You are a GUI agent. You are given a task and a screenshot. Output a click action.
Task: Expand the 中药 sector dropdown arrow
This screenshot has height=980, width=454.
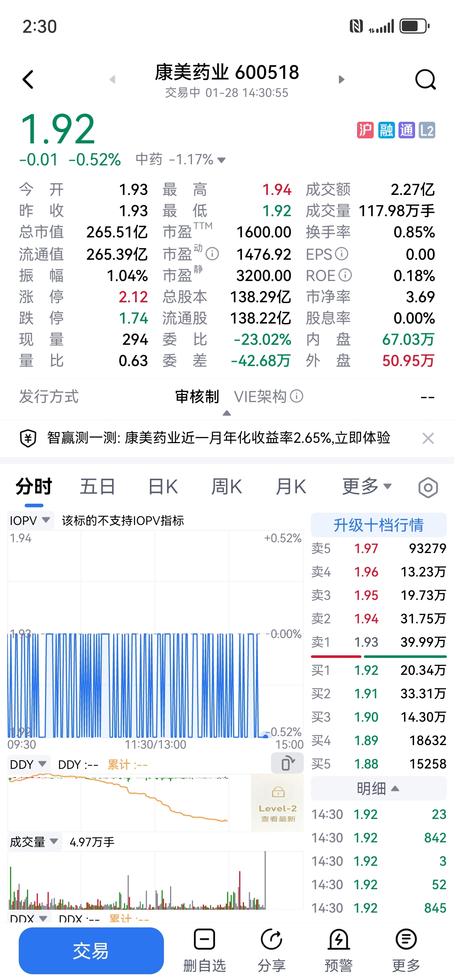(221, 160)
